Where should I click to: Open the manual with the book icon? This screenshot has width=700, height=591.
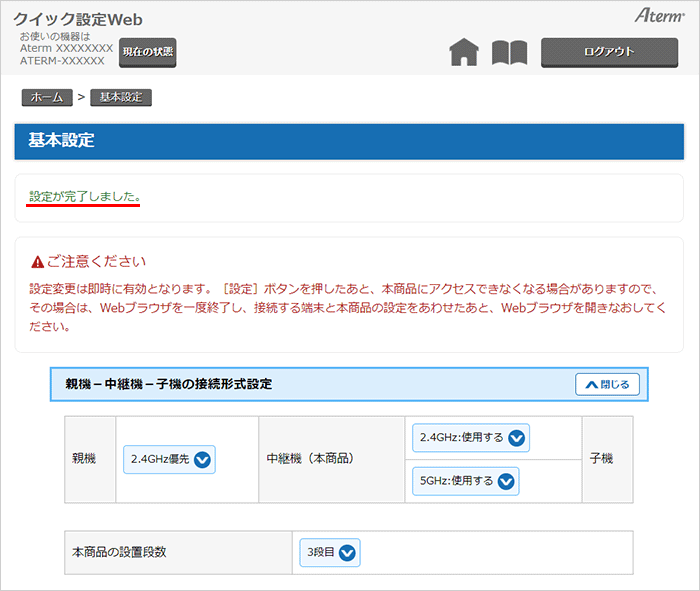coord(509,53)
